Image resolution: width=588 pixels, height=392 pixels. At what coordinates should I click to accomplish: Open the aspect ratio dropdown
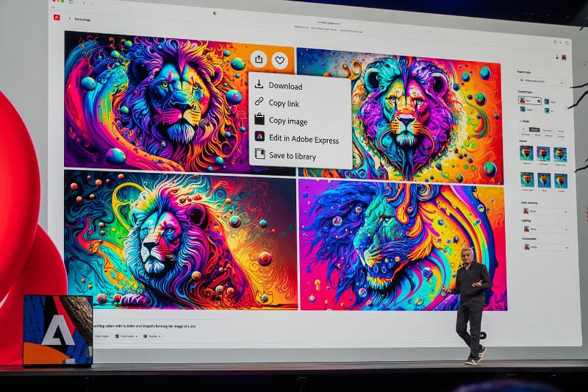[542, 81]
